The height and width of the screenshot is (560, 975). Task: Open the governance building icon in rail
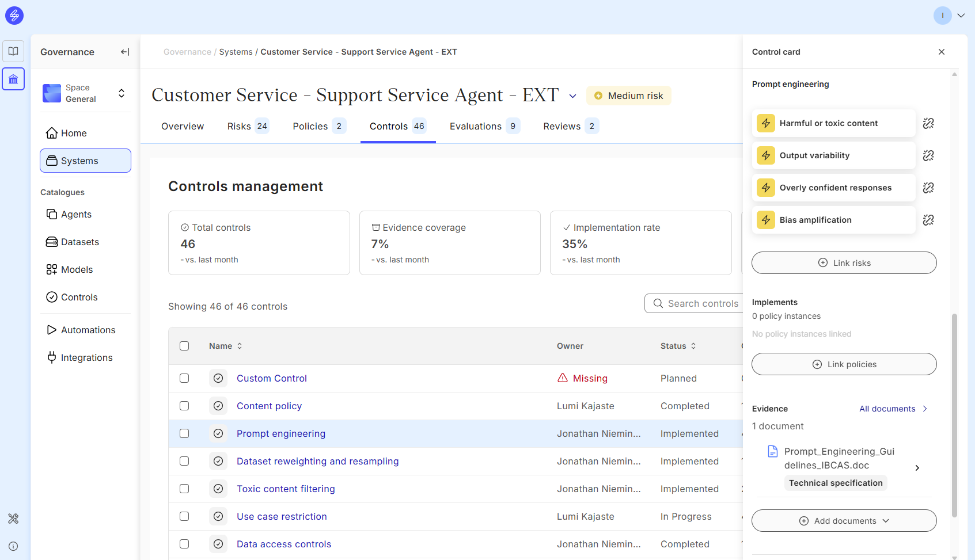pyautogui.click(x=13, y=79)
